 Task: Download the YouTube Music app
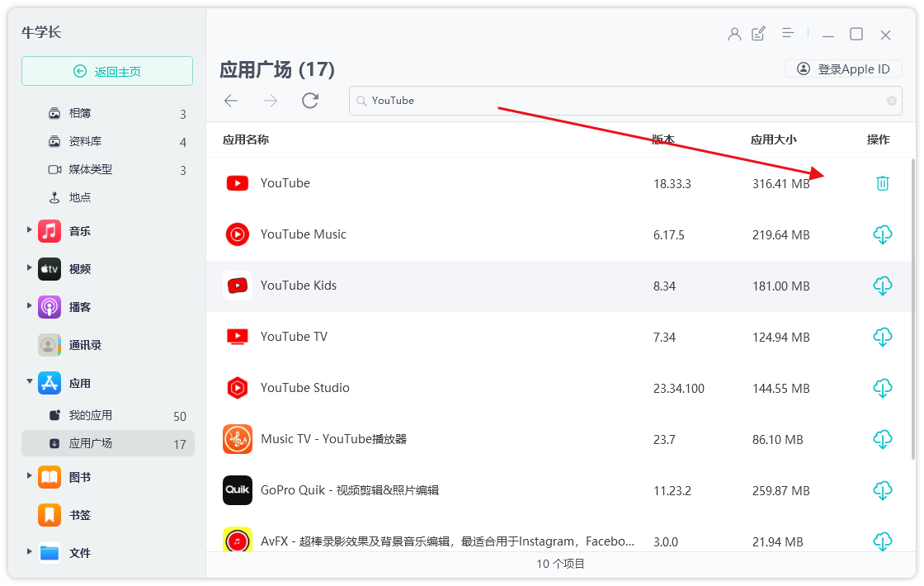(x=883, y=234)
